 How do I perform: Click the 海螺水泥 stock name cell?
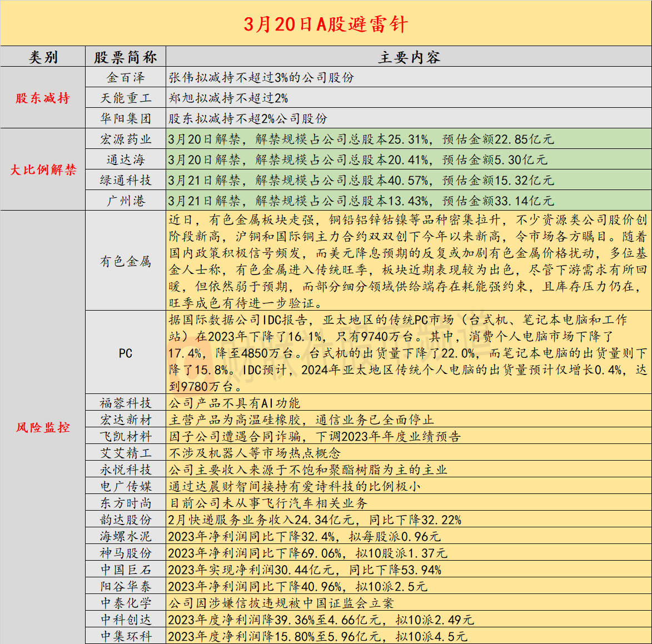coord(126,536)
